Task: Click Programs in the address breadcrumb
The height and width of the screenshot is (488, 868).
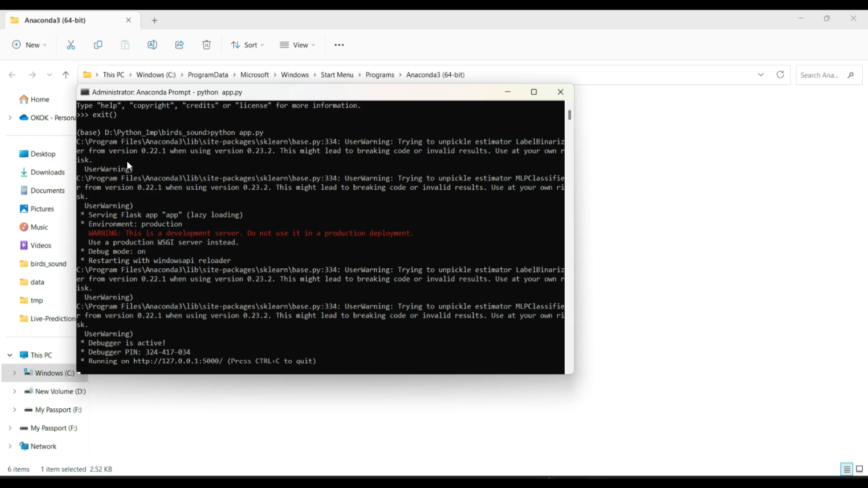Action: click(380, 75)
